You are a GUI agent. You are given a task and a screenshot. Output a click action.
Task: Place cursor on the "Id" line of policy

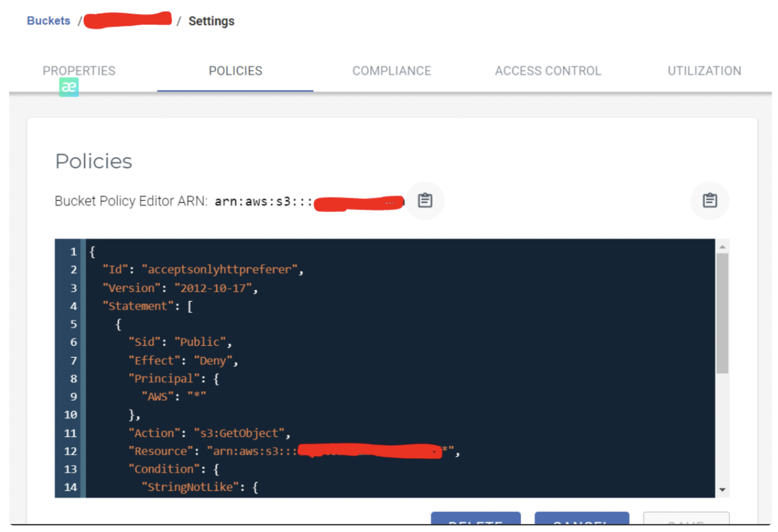tap(202, 270)
